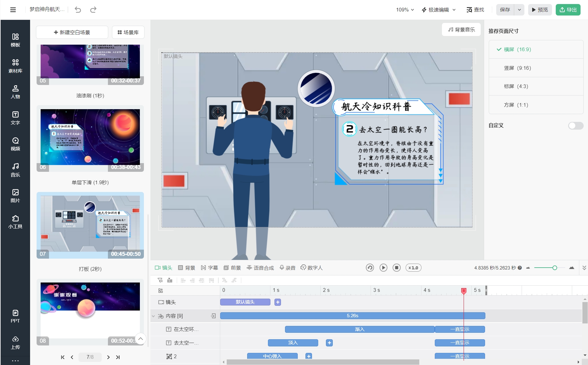Click the timeline grouping icon next to filter
This screenshot has height=365, width=588.
tap(170, 280)
